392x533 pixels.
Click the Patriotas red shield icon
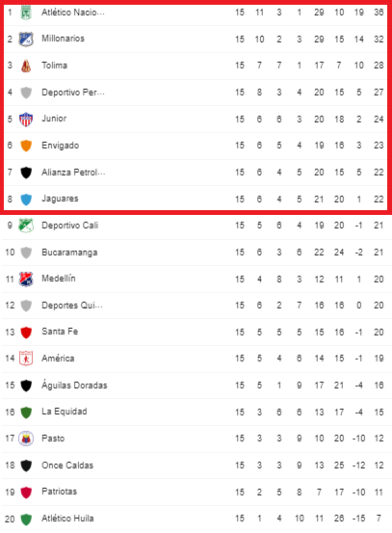26,493
